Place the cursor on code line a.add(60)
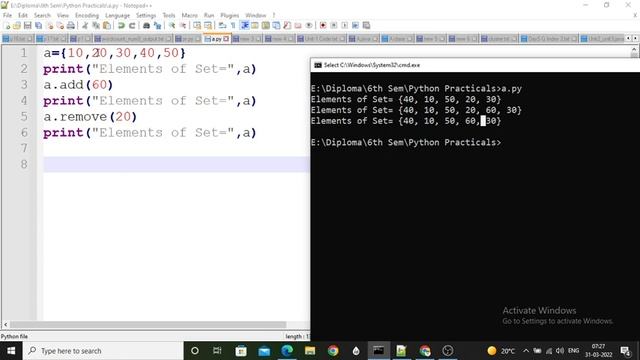The image size is (640, 360). pos(78,84)
